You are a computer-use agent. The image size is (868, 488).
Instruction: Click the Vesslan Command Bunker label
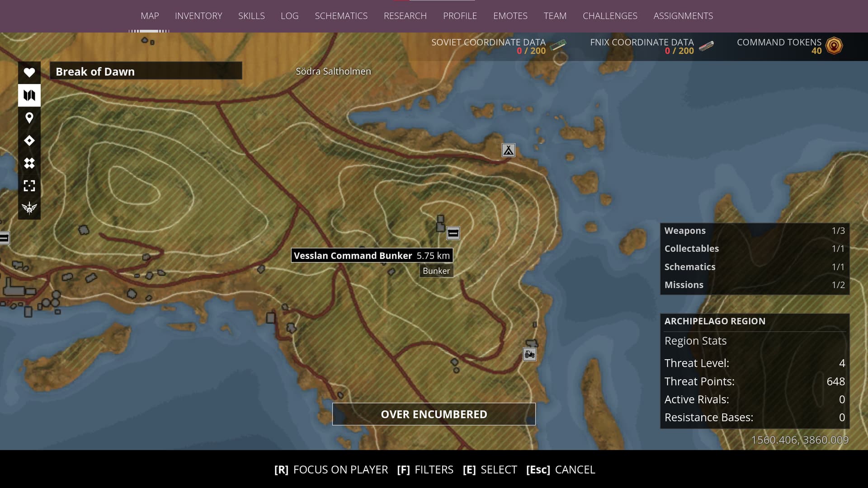point(372,255)
